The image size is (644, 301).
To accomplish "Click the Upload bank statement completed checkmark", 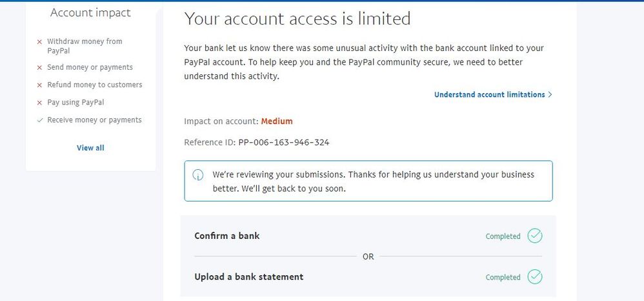I will point(534,277).
